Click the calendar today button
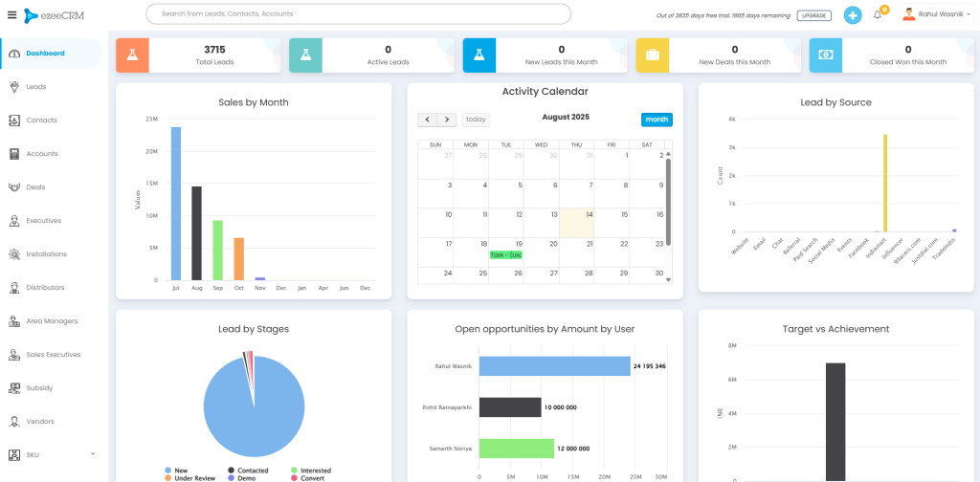980x482 pixels. click(x=476, y=120)
